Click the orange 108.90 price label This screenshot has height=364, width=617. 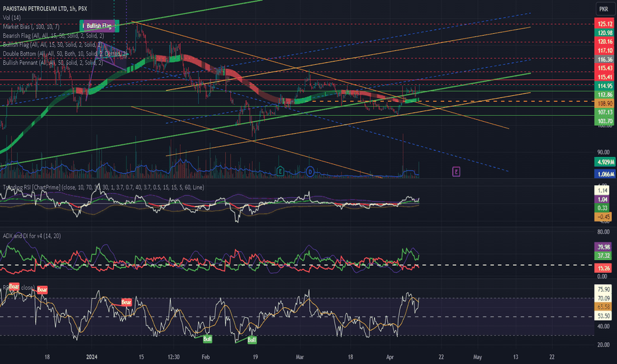605,103
